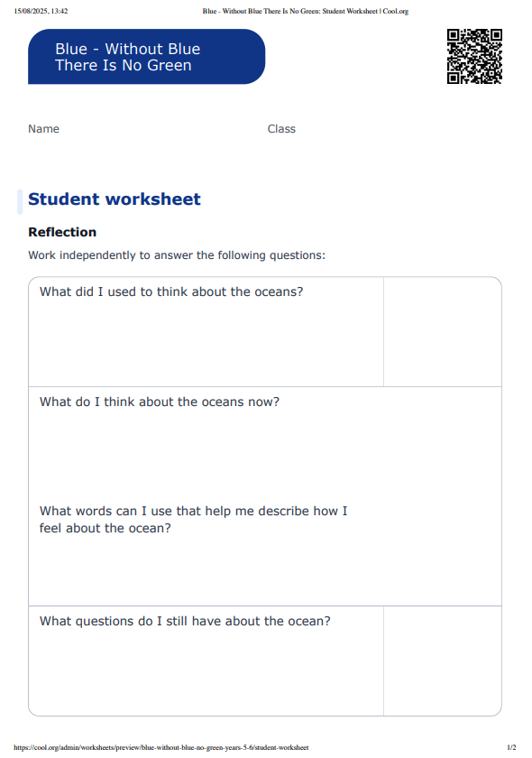Click the 'Work independently' instruction text
This screenshot has height=758, width=532.
(x=177, y=255)
